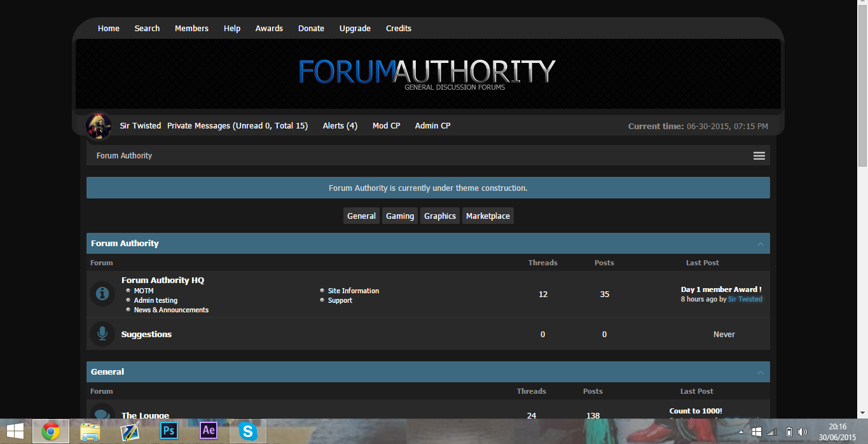Click the HQ posts count 35
868x444 pixels.
605,295
